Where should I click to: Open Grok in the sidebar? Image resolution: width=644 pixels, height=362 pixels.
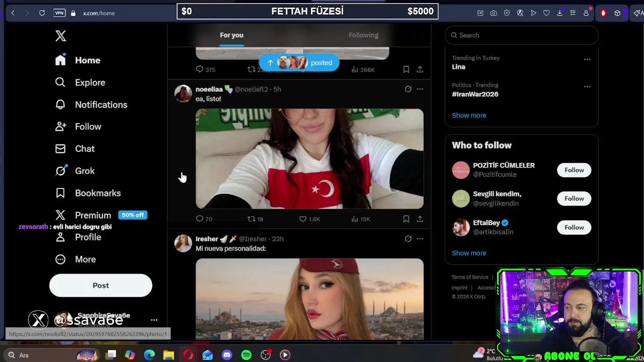pos(75,171)
